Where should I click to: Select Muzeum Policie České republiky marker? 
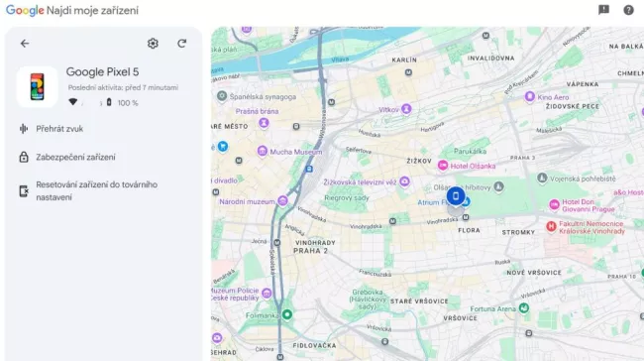point(267,294)
